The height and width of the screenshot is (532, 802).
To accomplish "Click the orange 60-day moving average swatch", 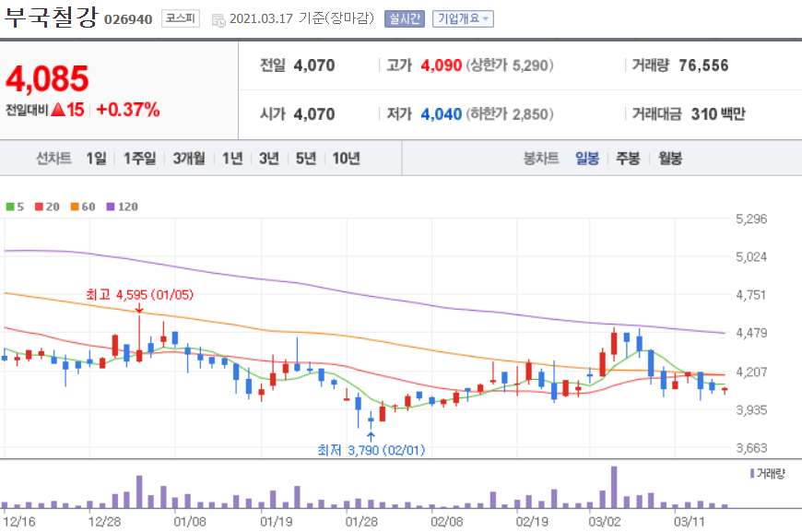I will pyautogui.click(x=75, y=207).
